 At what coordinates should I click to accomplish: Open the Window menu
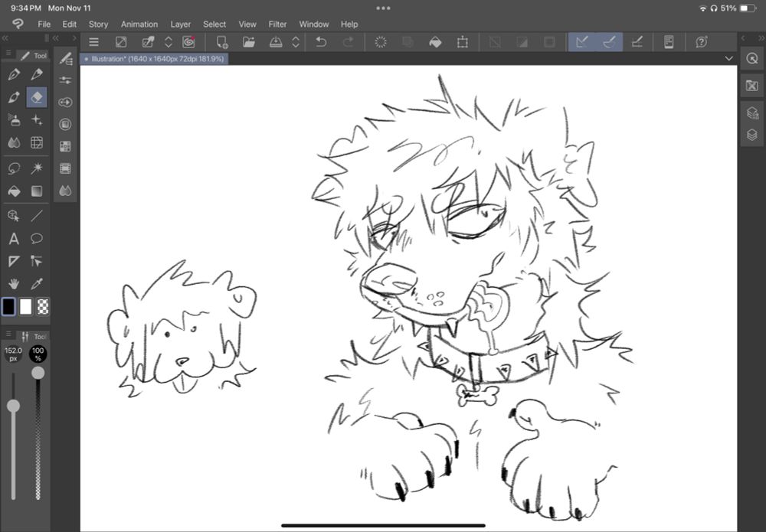click(x=313, y=24)
